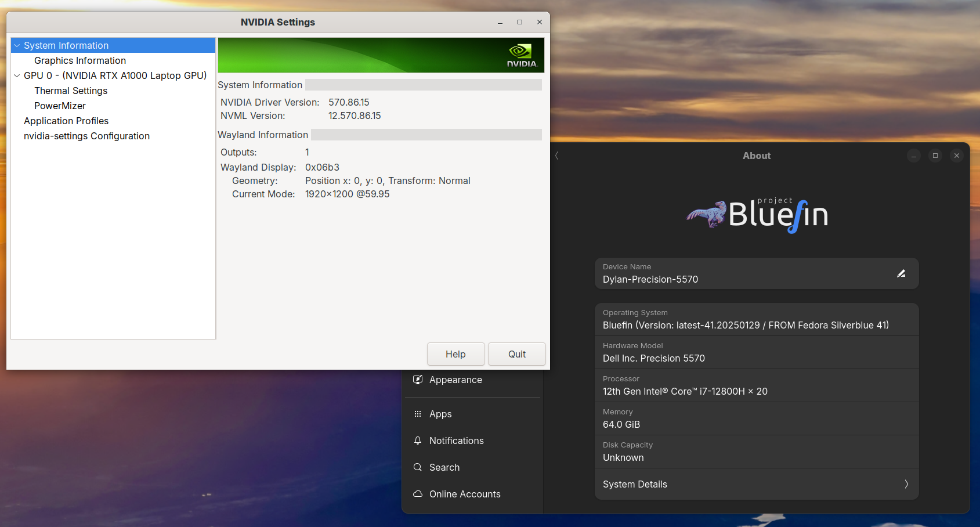This screenshot has height=527, width=980.
Task: Switch to the Notifications settings section
Action: [x=457, y=441]
